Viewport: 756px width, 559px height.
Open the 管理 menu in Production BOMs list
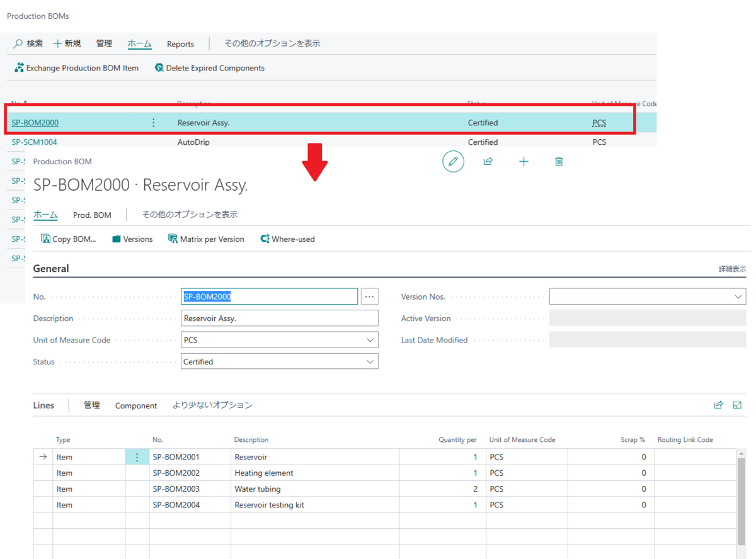[104, 43]
